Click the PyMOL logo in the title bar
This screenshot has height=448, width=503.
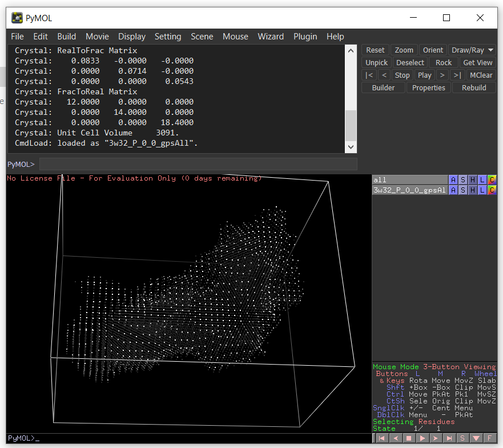point(17,18)
